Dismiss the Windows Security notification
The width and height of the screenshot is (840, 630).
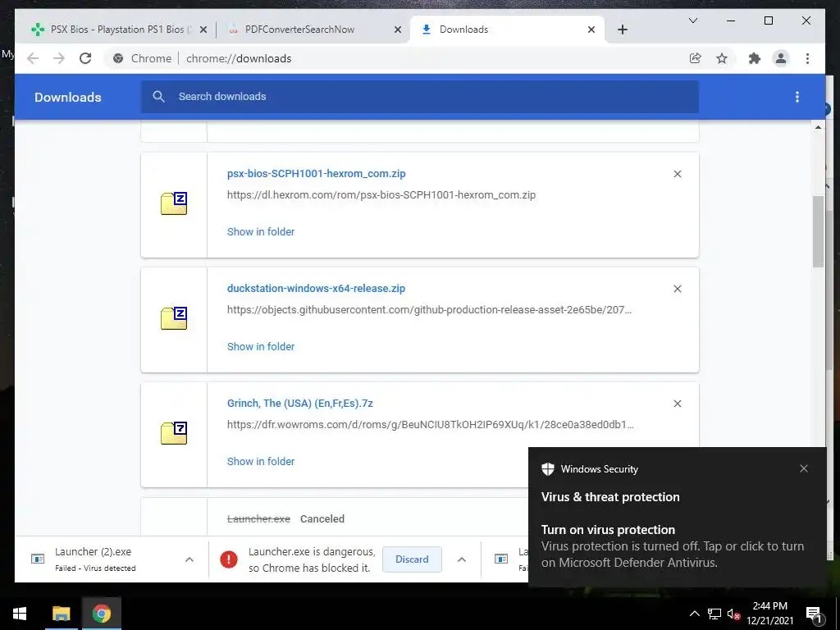coord(804,468)
